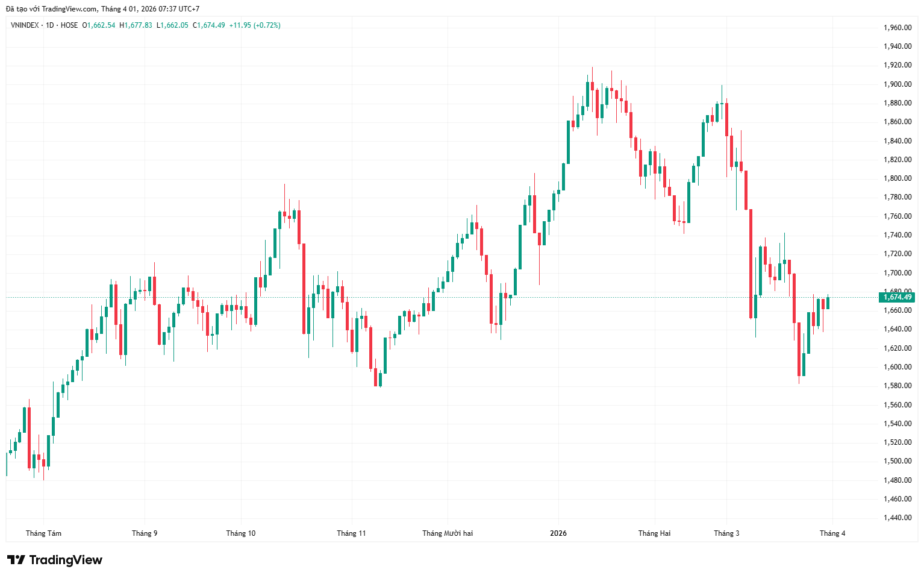Click the 1,800.00 price scale label

coord(897,178)
